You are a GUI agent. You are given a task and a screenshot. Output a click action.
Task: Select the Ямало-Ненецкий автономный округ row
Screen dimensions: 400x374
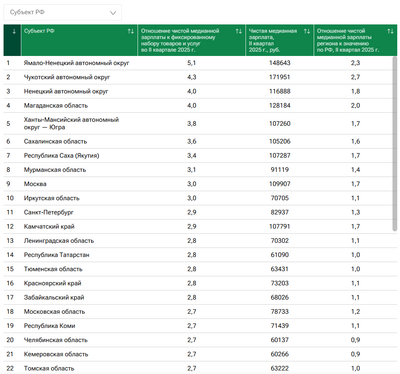click(198, 63)
